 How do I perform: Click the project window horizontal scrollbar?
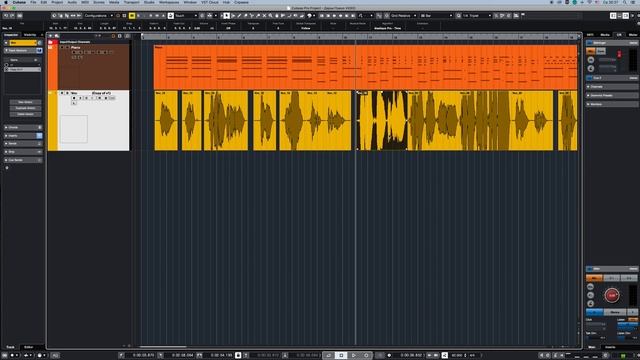pos(163,347)
